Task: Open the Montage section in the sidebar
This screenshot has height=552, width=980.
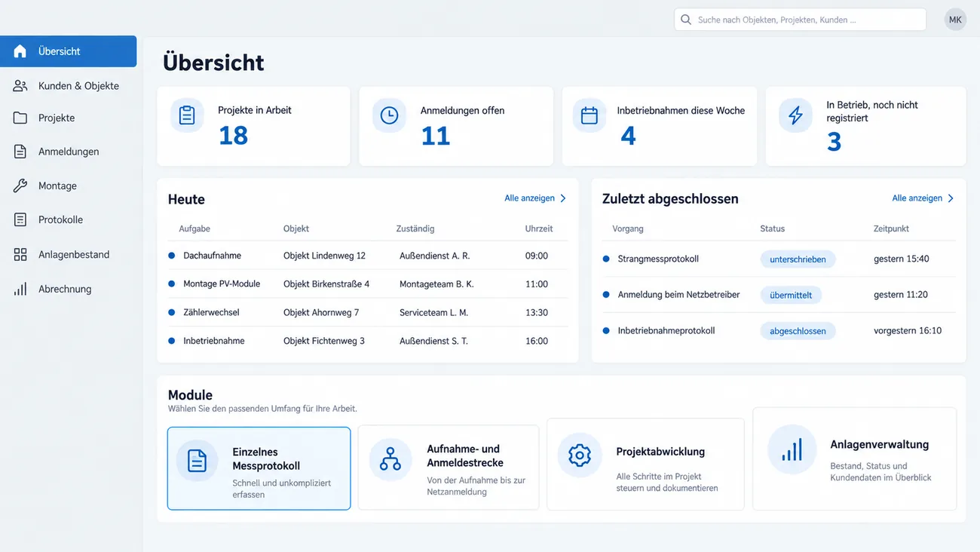Action: pyautogui.click(x=68, y=186)
